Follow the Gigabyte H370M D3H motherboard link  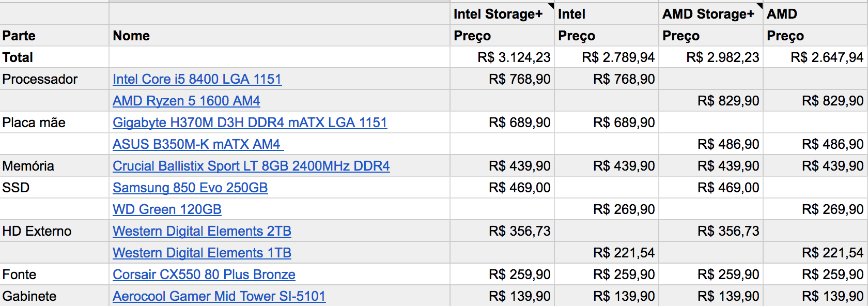click(250, 123)
